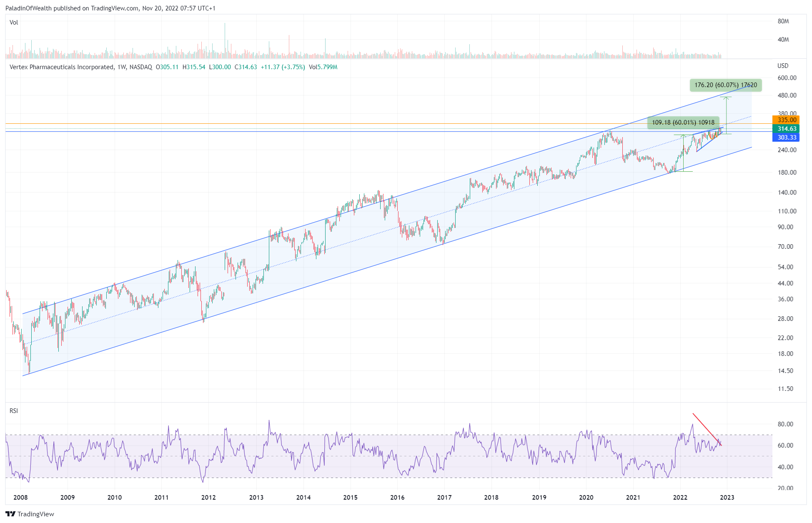This screenshot has width=812, height=523.
Task: Click the 480.00 price axis value
Action: [787, 95]
